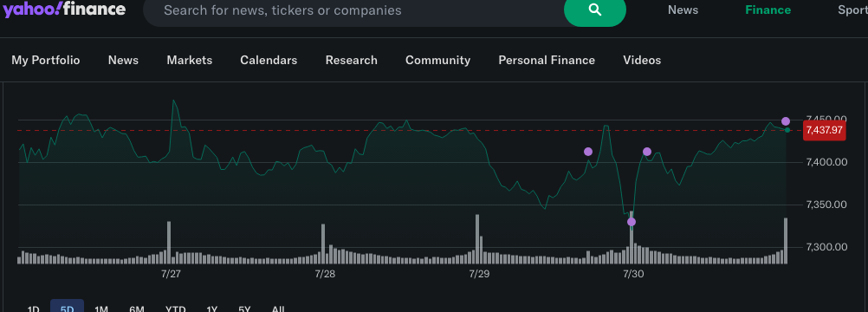This screenshot has width=868, height=312.
Task: Click the tall volume bar above 7/27
Action: pos(169,243)
